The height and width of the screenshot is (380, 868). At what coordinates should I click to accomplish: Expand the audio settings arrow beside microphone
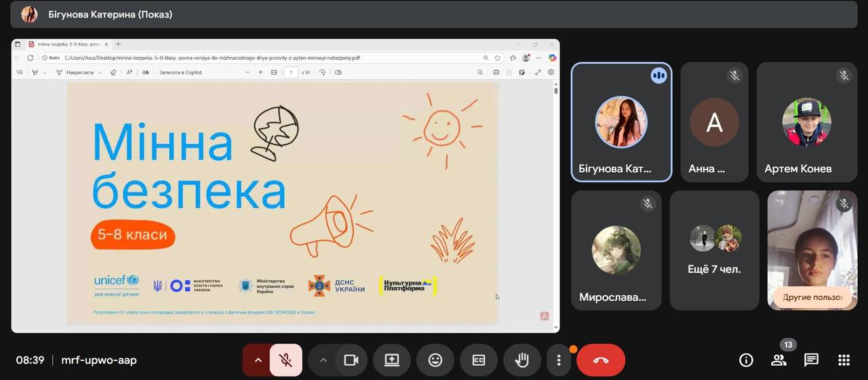[x=258, y=360]
